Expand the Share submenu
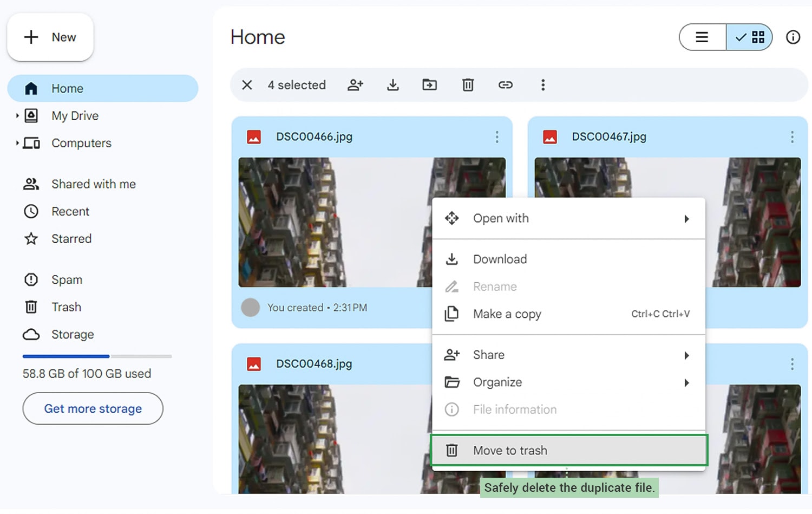The image size is (812, 514). 488,355
